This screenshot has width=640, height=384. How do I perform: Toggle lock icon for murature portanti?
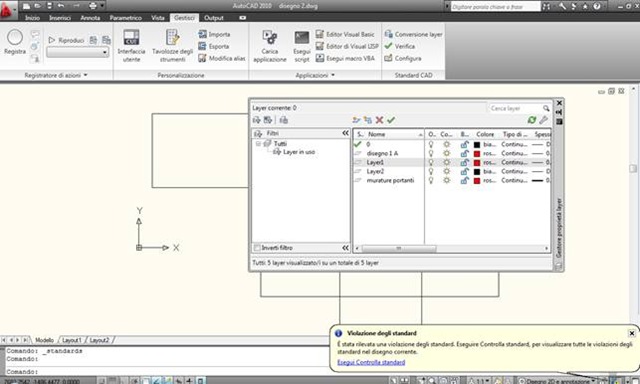click(x=464, y=180)
